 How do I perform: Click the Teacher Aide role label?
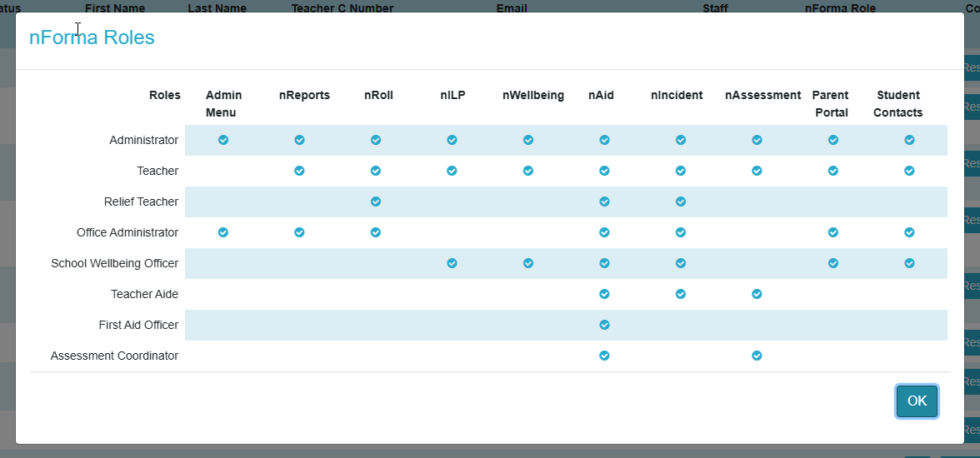tap(144, 294)
